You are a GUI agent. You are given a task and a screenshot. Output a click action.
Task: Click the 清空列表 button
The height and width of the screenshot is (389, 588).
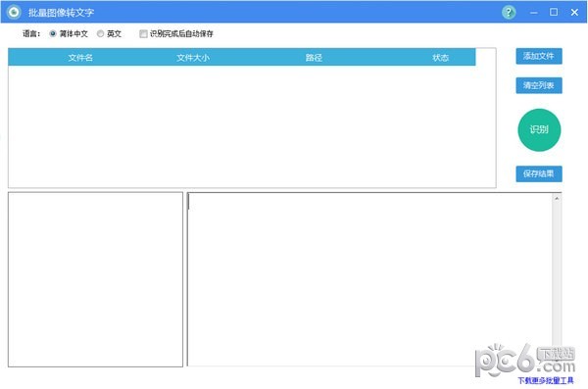(539, 85)
